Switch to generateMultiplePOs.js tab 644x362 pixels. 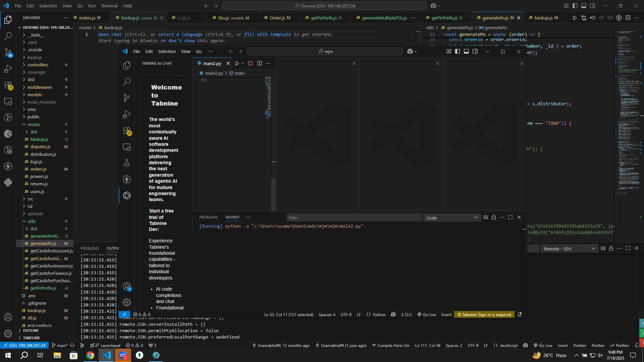(x=384, y=18)
